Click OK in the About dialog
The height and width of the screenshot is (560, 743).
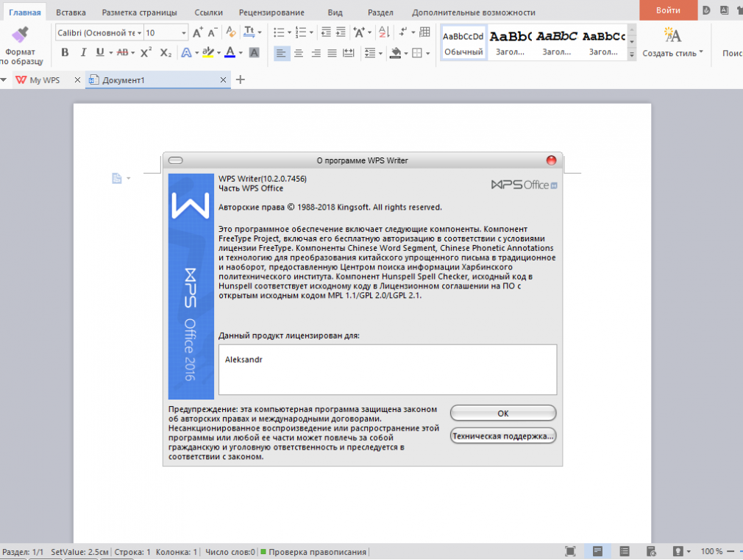click(502, 414)
